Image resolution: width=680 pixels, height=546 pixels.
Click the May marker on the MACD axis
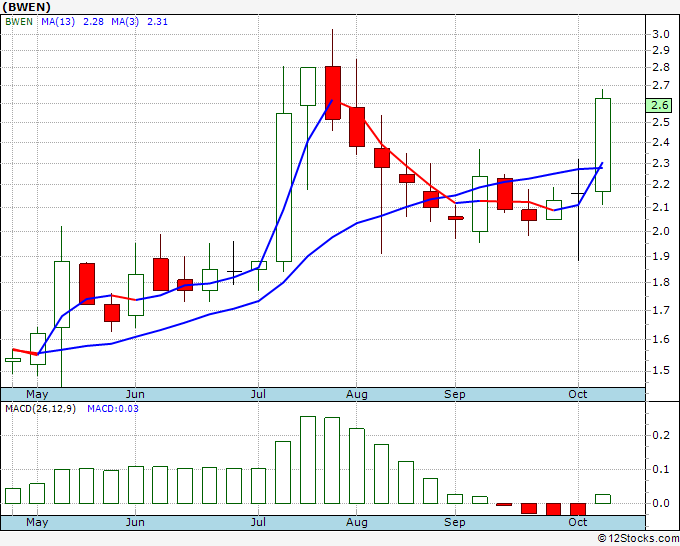pyautogui.click(x=36, y=522)
